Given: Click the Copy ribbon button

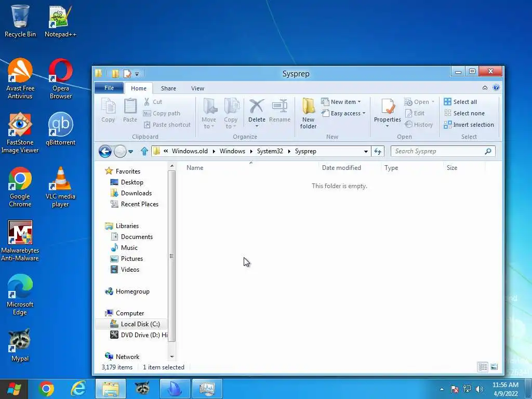Looking at the screenshot, I should (108, 110).
